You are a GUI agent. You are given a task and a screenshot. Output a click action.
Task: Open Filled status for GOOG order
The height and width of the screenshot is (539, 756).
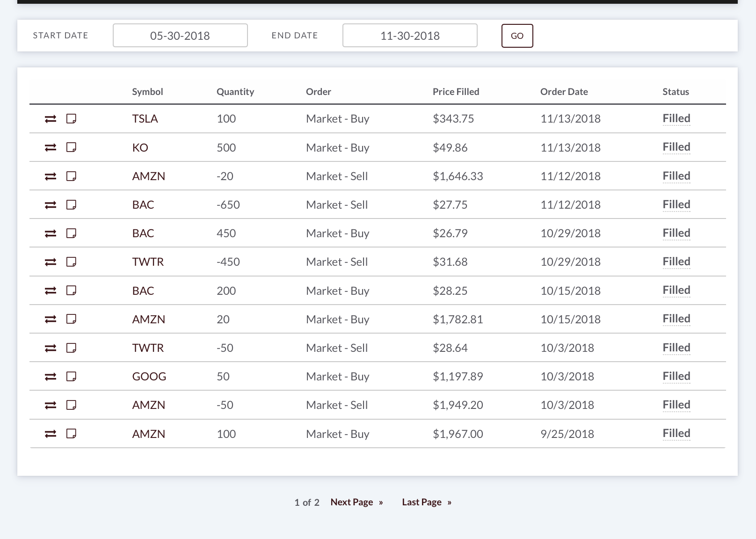pos(676,376)
